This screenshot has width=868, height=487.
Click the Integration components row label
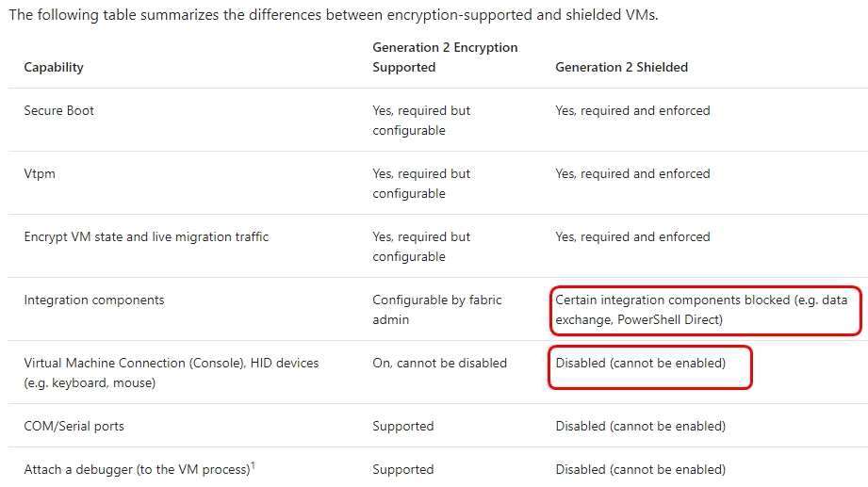94,300
